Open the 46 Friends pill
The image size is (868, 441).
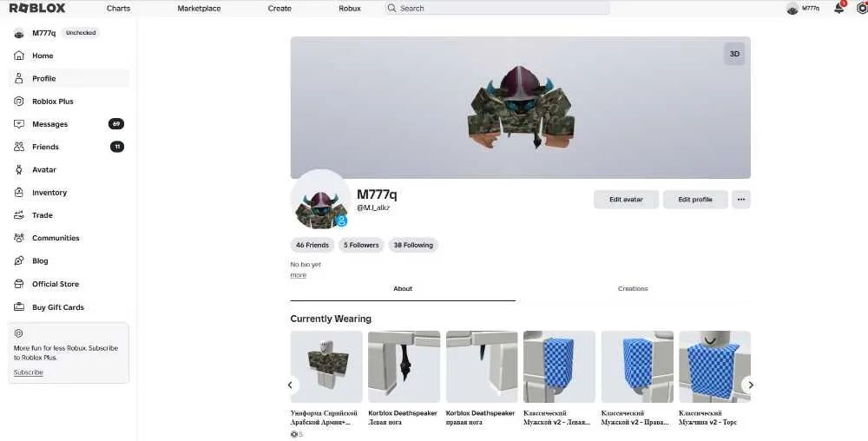(312, 245)
